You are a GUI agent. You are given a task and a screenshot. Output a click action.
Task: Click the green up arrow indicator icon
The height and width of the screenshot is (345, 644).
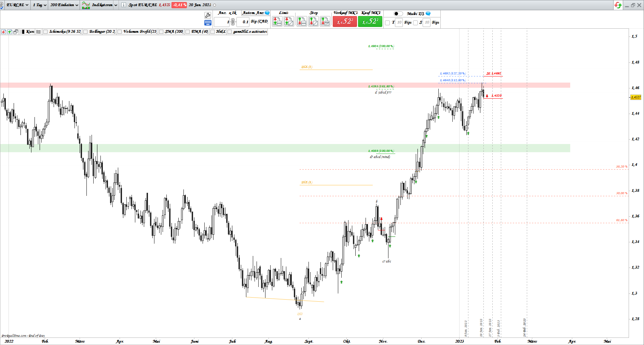click(x=10, y=32)
